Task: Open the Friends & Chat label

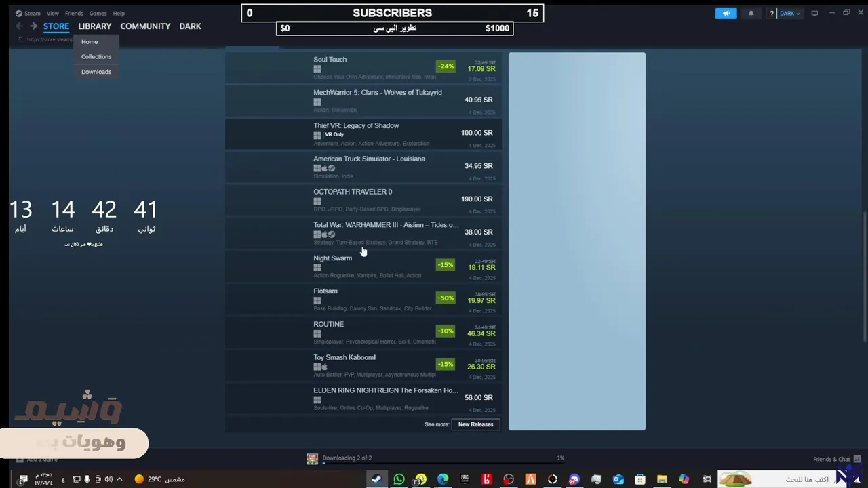Action: point(831,459)
